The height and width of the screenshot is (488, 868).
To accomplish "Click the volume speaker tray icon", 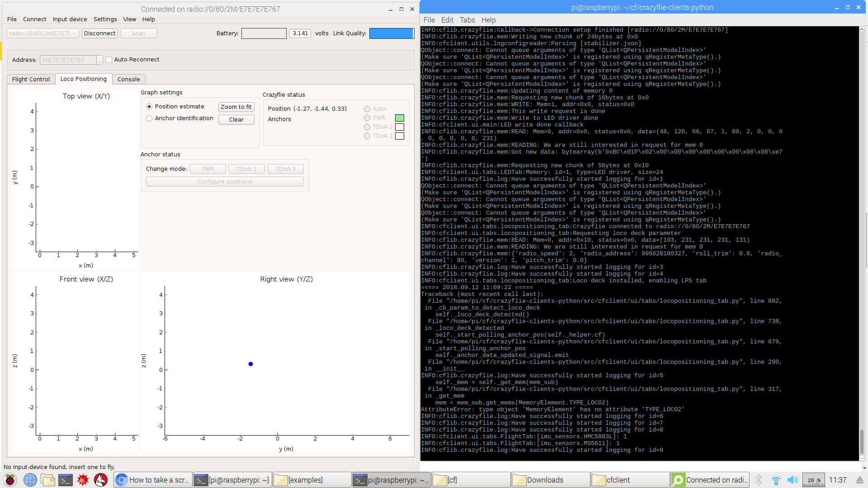I will pyautogui.click(x=792, y=480).
